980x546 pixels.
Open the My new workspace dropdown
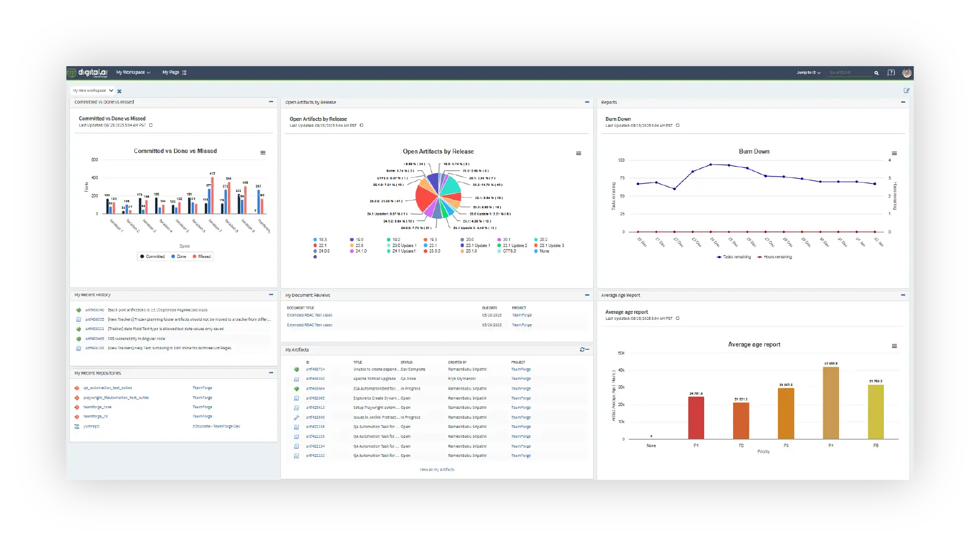[x=93, y=91]
